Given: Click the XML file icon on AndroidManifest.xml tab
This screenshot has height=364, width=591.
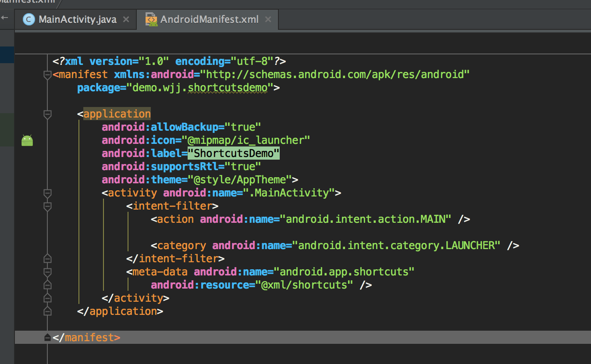Looking at the screenshot, I should click(151, 20).
